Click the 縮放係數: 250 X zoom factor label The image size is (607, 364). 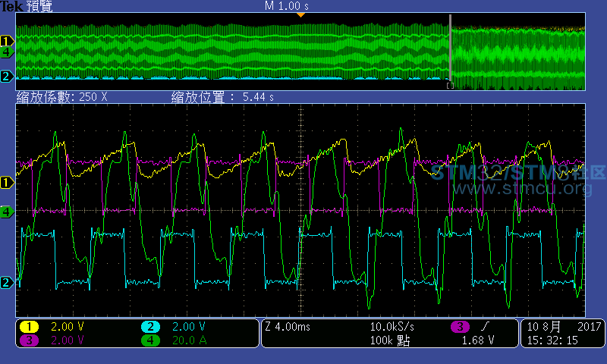tap(61, 97)
